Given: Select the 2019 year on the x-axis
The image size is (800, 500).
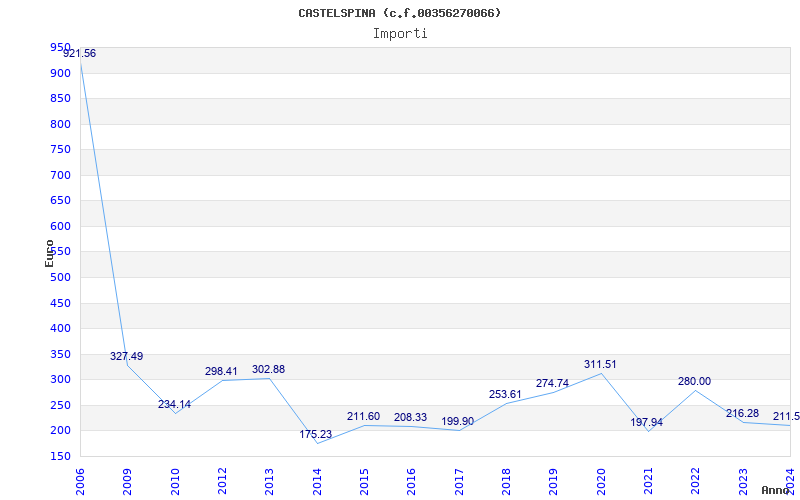Looking at the screenshot, I should coord(554,482).
